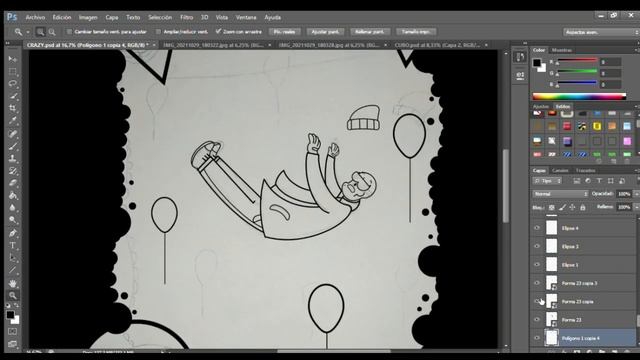Lock transparent pixels icon

551,207
